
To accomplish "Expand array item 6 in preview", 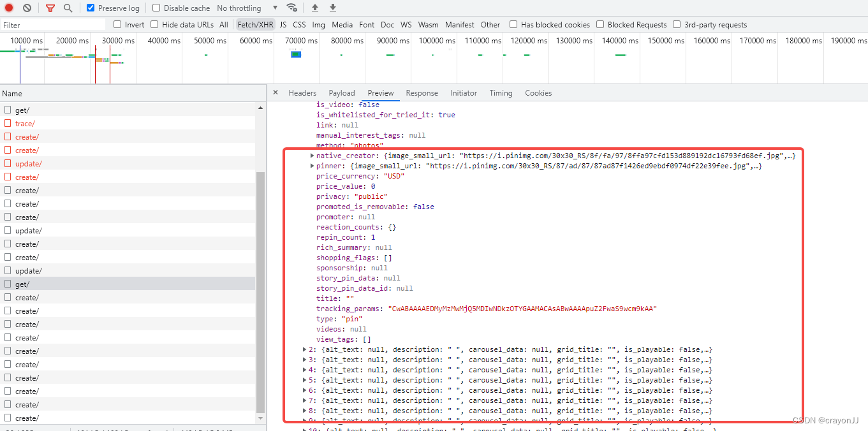I will tap(304, 390).
